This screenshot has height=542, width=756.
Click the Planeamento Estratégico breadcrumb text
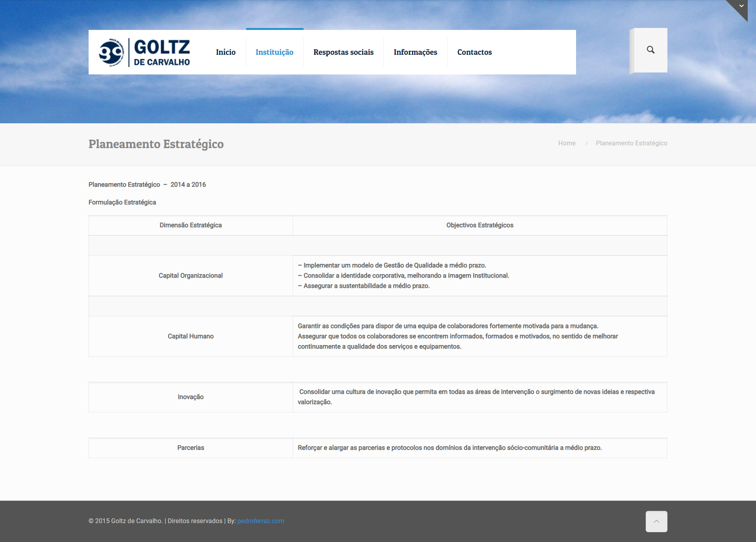(631, 143)
